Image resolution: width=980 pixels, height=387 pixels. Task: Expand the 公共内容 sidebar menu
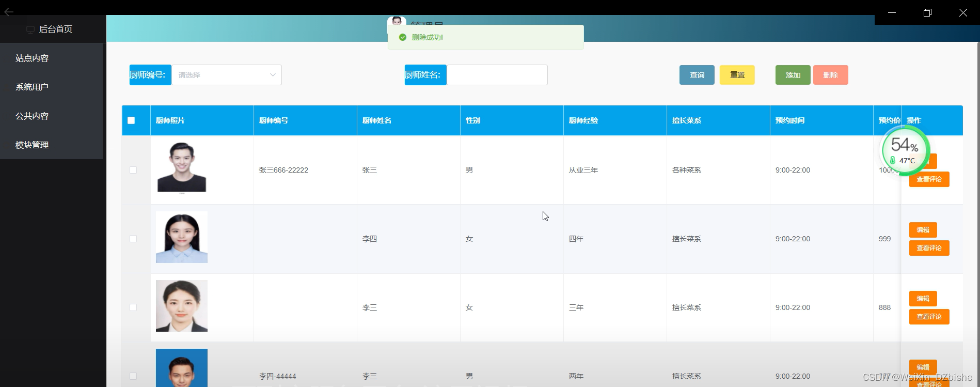(52, 116)
